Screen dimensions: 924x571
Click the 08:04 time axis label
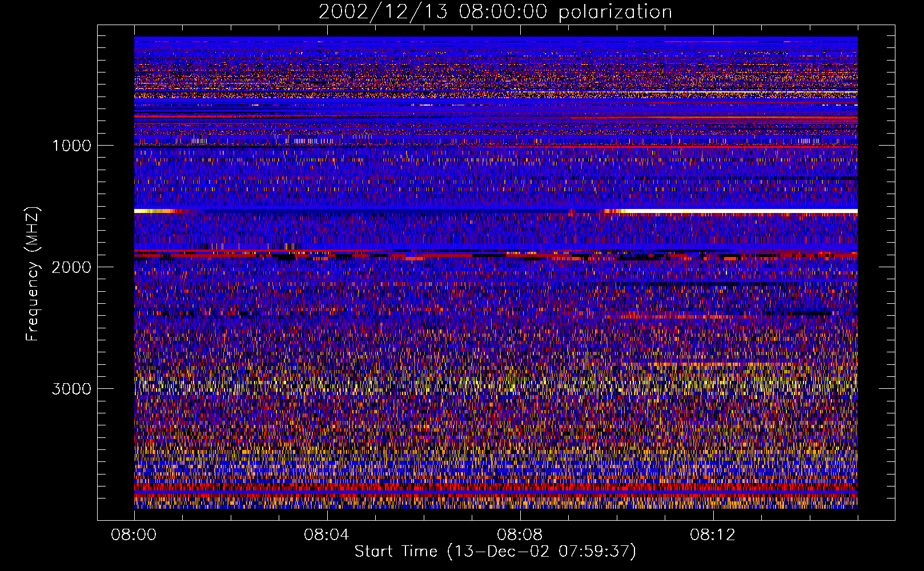[327, 535]
